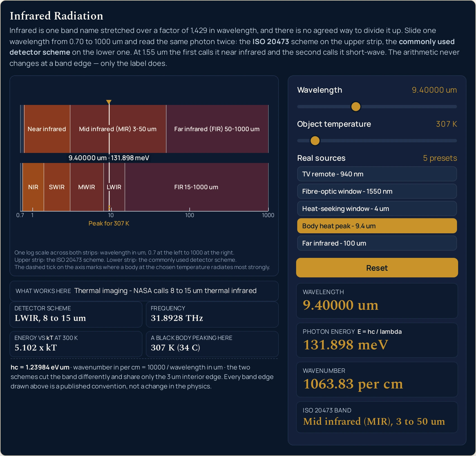
Task: Choose the Fibre-optic window - 1550 nm preset
Action: (x=377, y=191)
